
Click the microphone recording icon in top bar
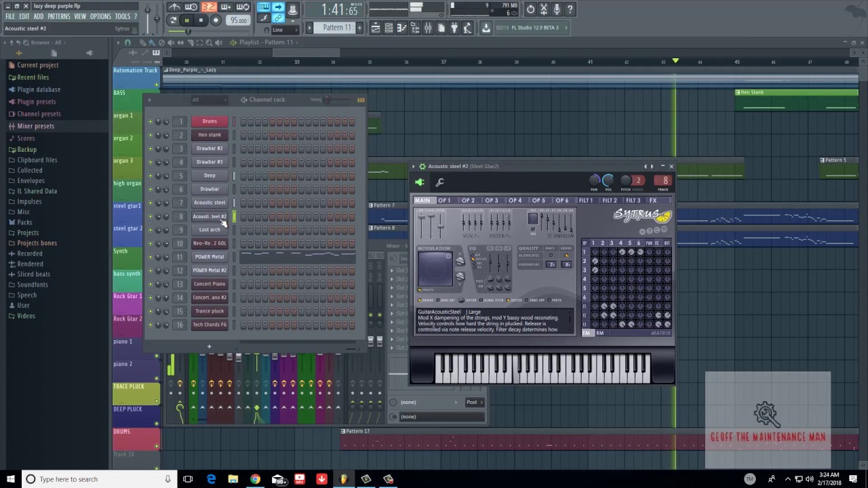(x=557, y=9)
